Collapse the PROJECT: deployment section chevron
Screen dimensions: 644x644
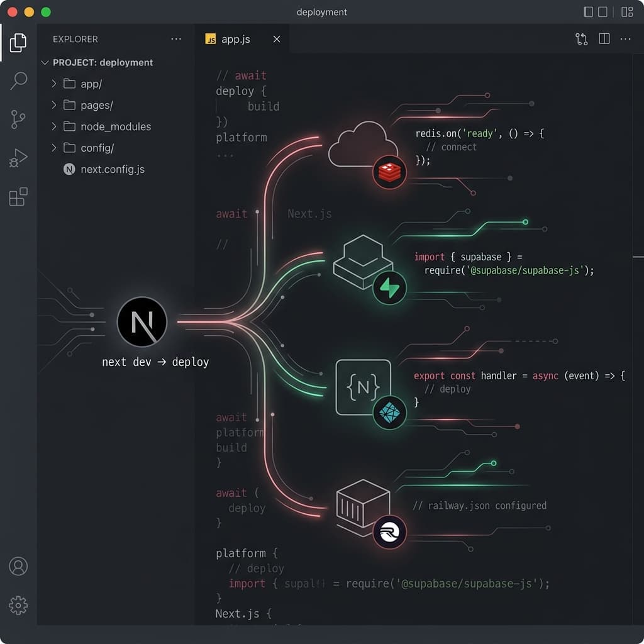pos(45,62)
